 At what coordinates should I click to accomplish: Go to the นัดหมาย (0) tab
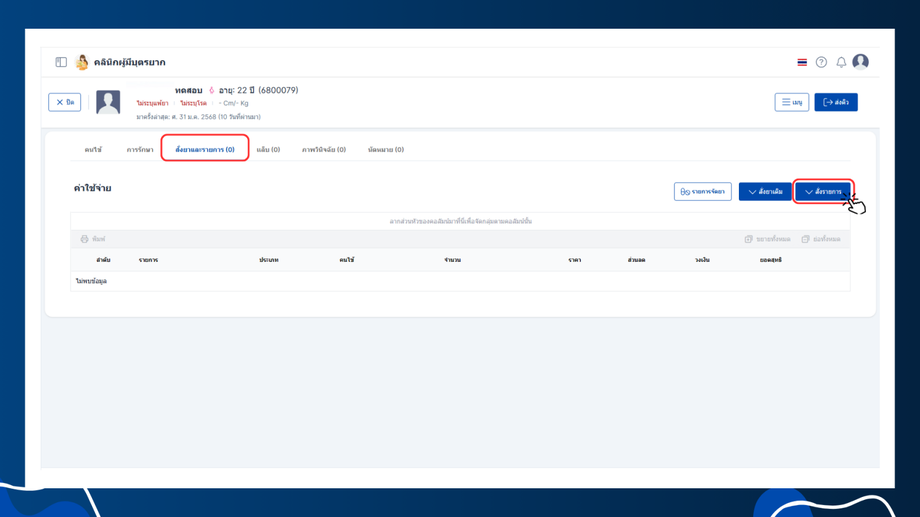tap(385, 150)
